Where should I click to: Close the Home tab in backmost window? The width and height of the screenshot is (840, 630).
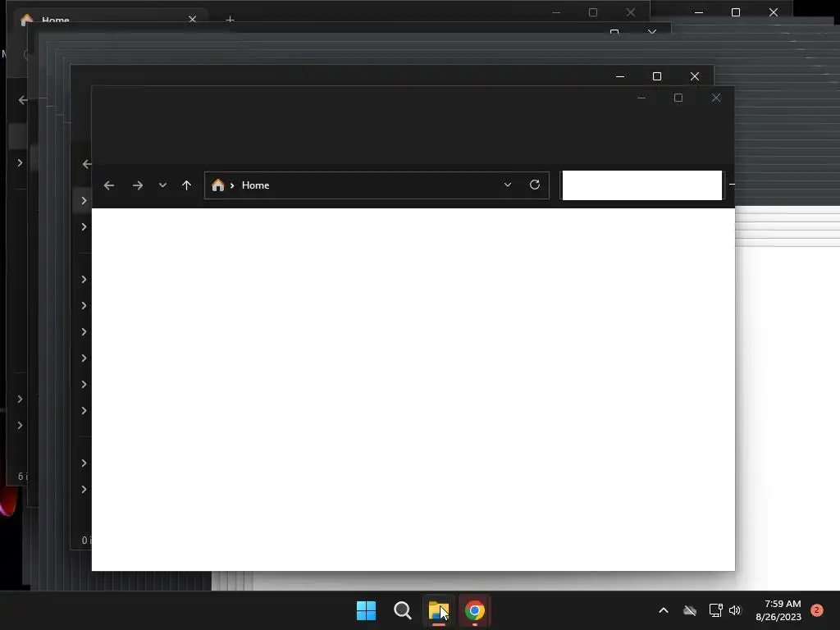[x=192, y=20]
